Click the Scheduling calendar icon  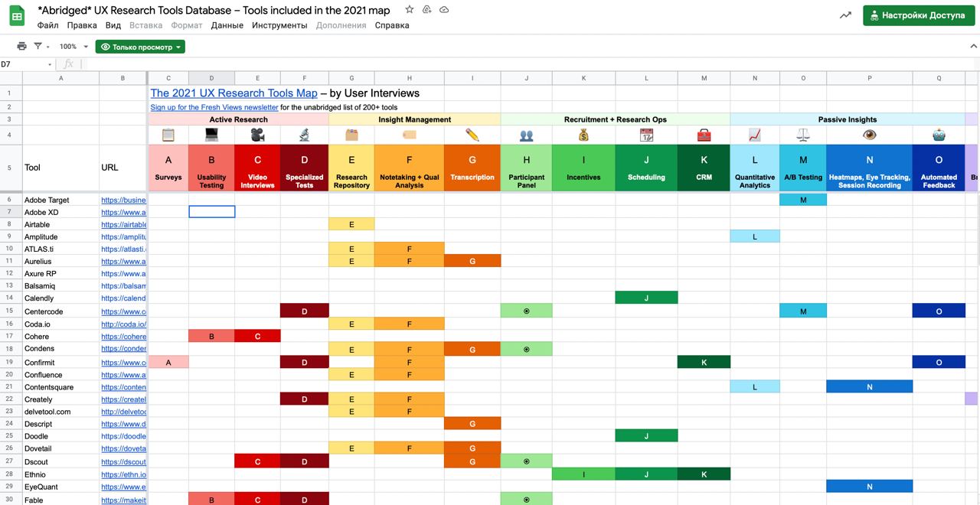point(646,135)
